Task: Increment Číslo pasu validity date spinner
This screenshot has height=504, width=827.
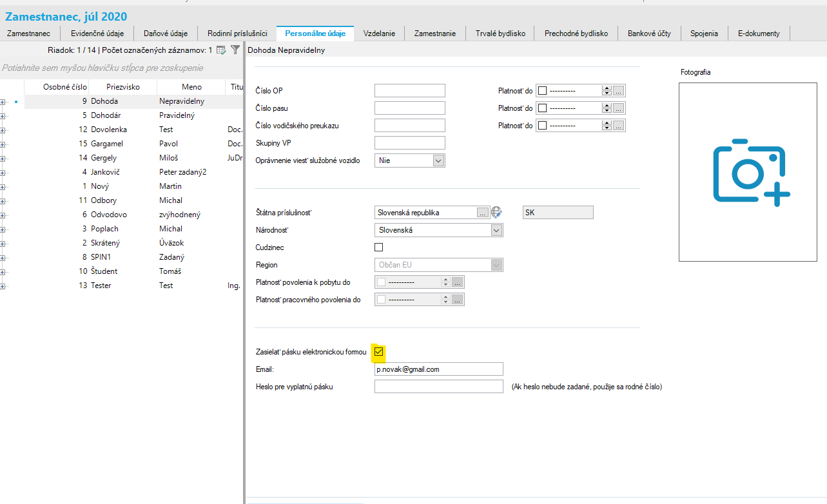Action: pyautogui.click(x=606, y=105)
